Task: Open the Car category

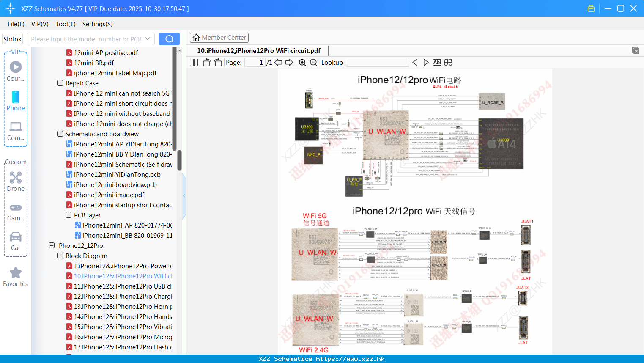Action: [x=16, y=241]
